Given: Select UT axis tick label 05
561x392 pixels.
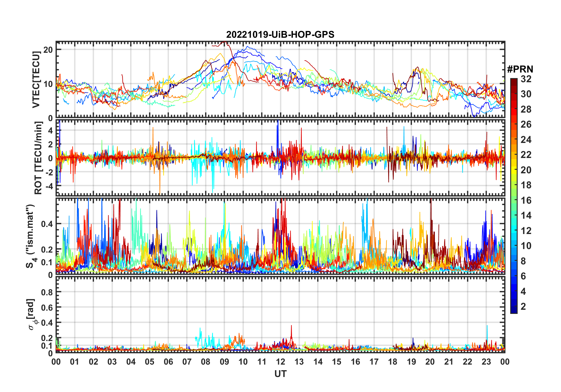Looking at the screenshot, I should click(150, 362).
